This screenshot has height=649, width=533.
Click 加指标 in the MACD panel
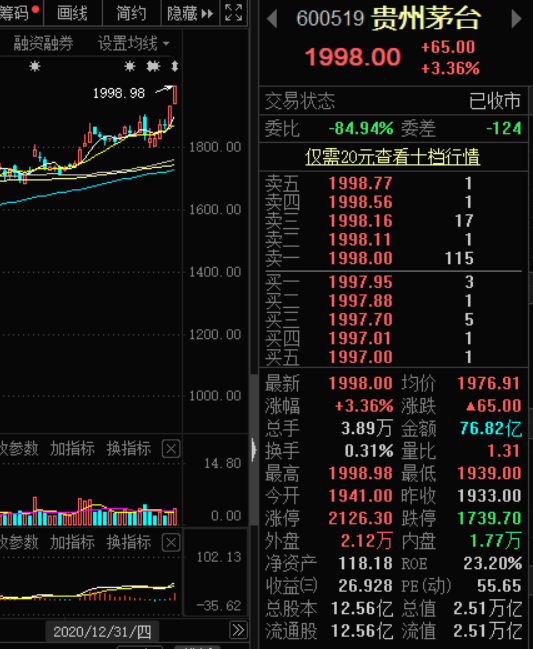click(x=72, y=542)
